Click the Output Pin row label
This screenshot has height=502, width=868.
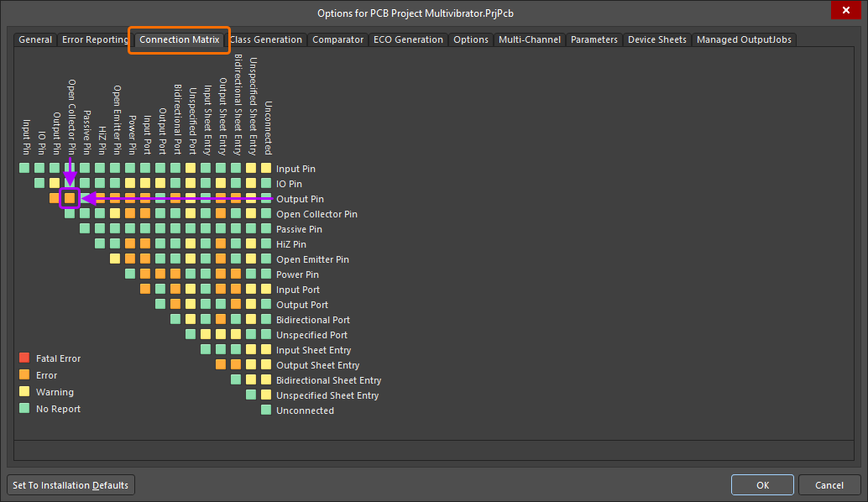[x=300, y=199]
